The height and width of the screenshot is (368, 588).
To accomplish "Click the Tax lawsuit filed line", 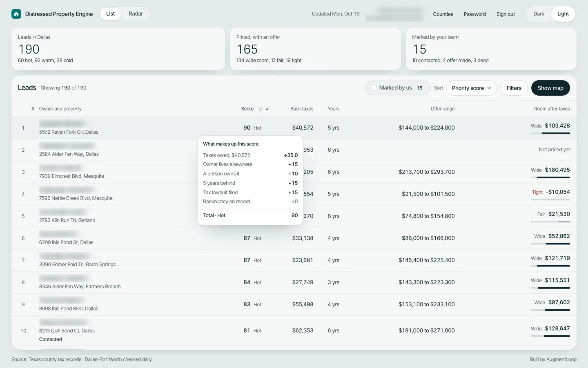I will [250, 193].
